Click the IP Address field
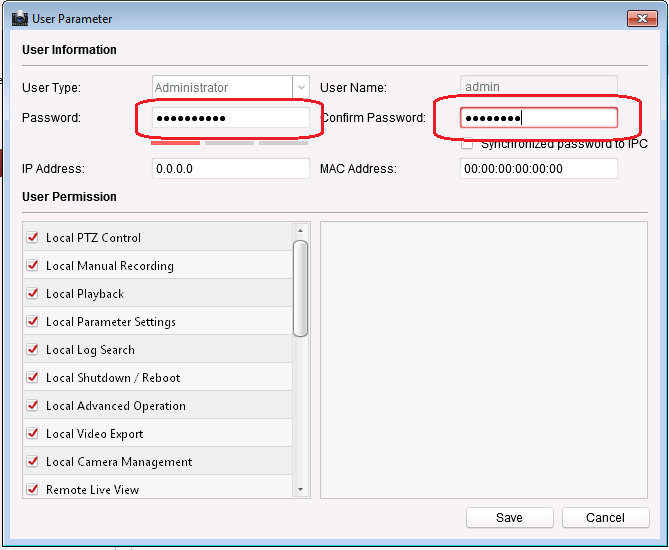The image size is (669, 550). coord(231,169)
